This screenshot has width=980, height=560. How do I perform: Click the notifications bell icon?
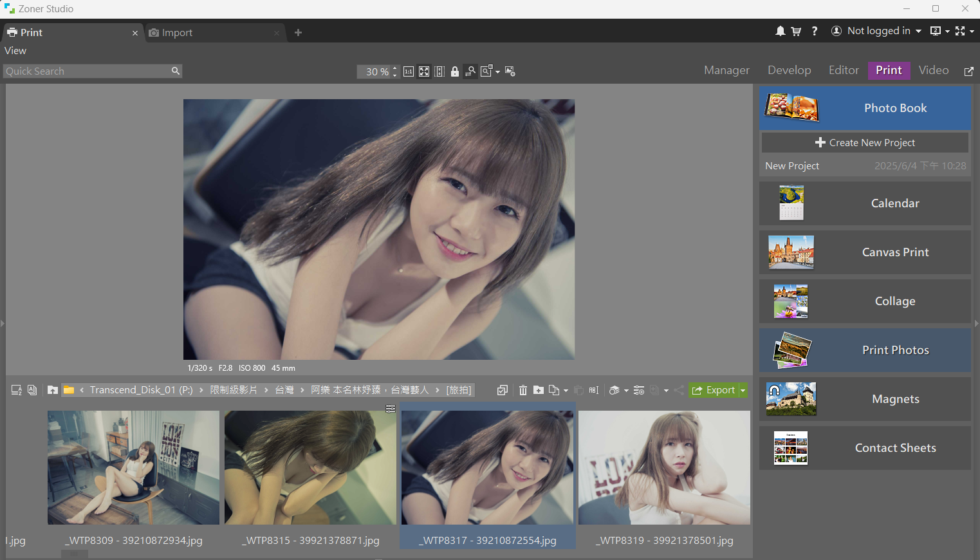pyautogui.click(x=780, y=31)
